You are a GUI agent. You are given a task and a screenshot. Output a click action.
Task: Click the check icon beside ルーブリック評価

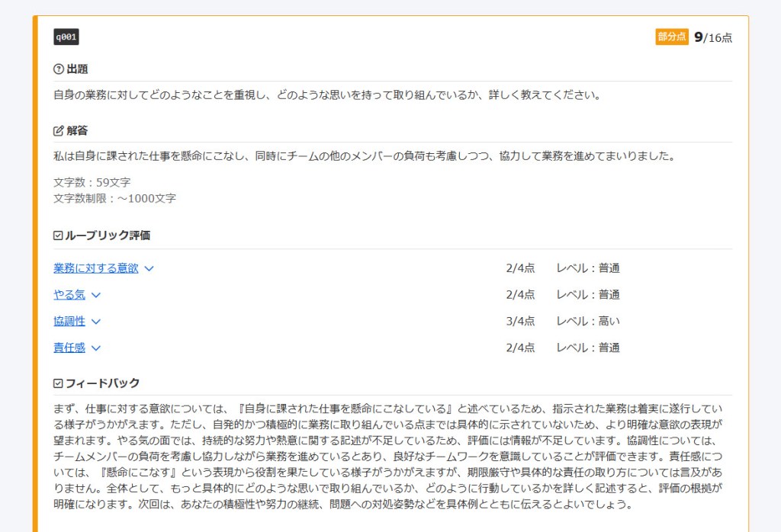59,236
